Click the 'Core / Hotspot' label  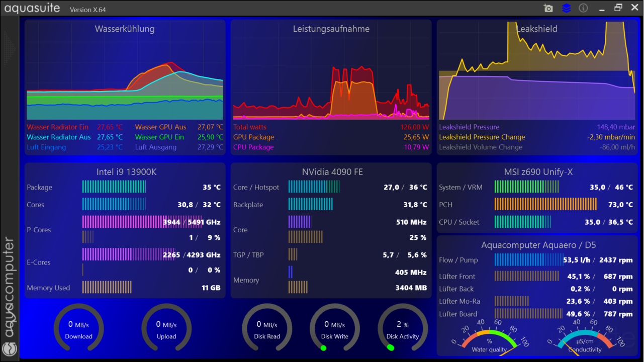(x=256, y=187)
